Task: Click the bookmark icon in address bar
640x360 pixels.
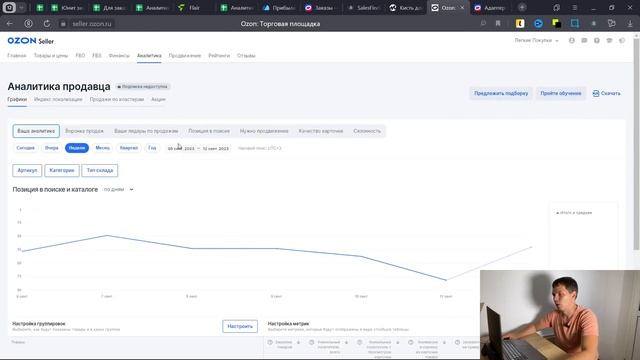Action: pos(498,24)
